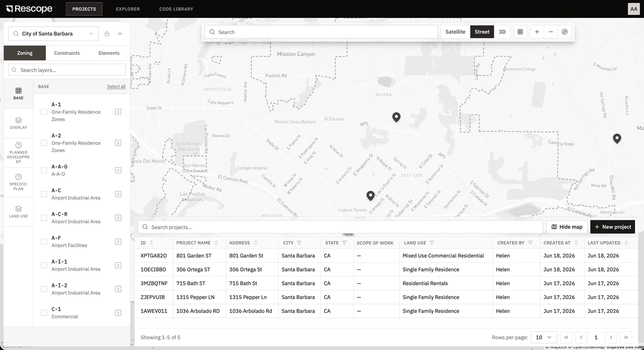Click the Select all link
The image size is (644, 350).
pos(116,86)
